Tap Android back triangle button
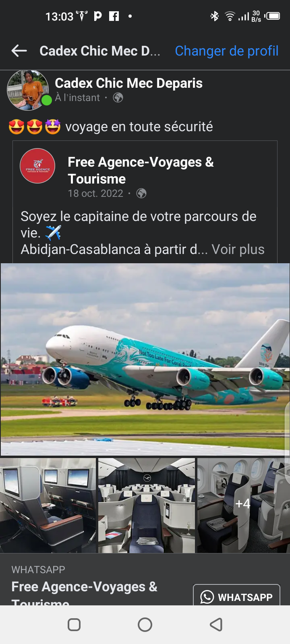The width and height of the screenshot is (290, 644). click(x=216, y=625)
